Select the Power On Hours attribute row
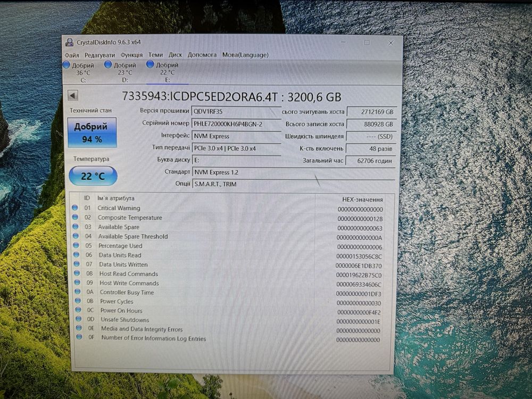The width and height of the screenshot is (532, 399). [227, 311]
